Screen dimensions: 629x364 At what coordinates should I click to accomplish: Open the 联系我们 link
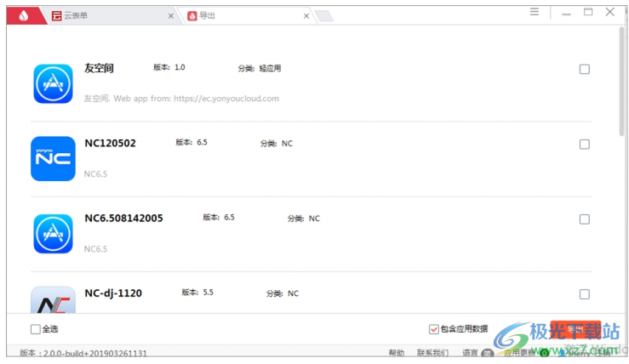point(432,353)
